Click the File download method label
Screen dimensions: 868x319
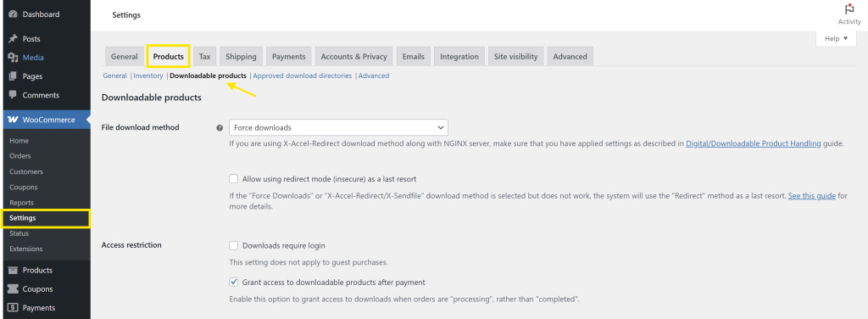(x=141, y=127)
